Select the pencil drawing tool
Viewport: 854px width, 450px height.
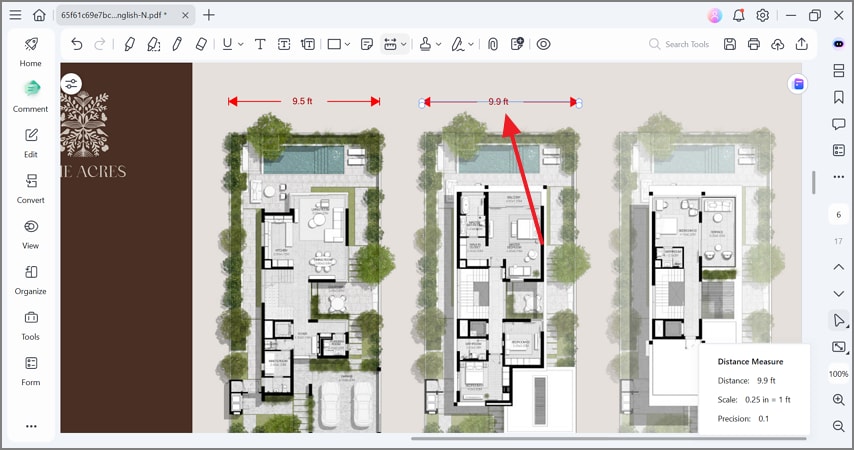pyautogui.click(x=177, y=44)
